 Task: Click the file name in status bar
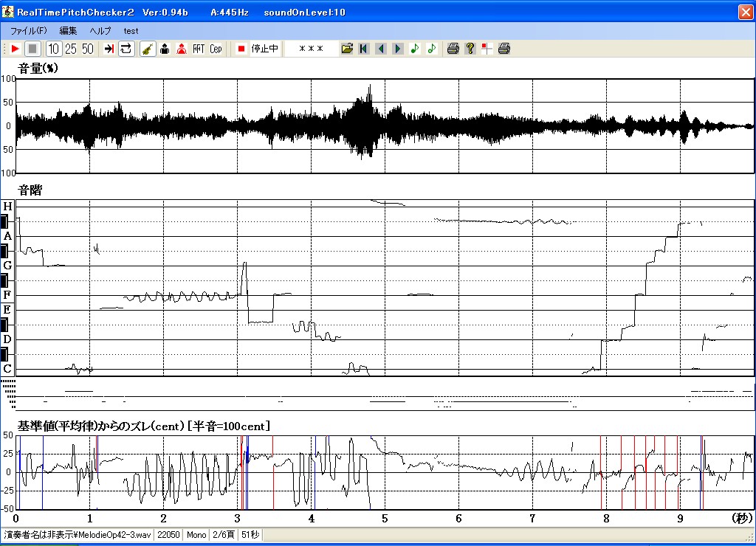coord(77,534)
